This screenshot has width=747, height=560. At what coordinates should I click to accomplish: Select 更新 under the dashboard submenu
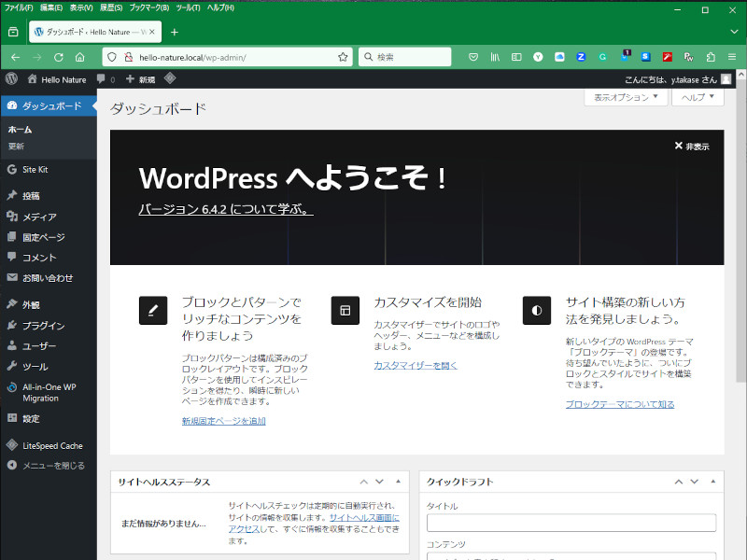pos(17,147)
